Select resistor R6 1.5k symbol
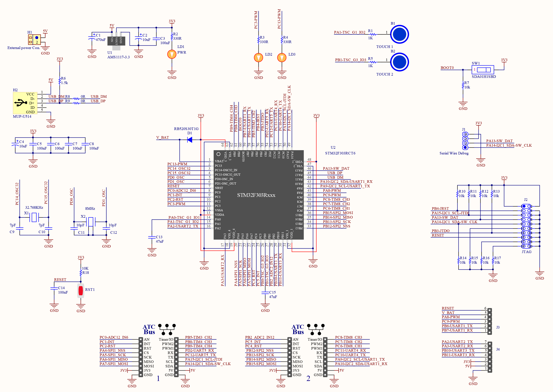Screen dimensions: 553x392 60,81
